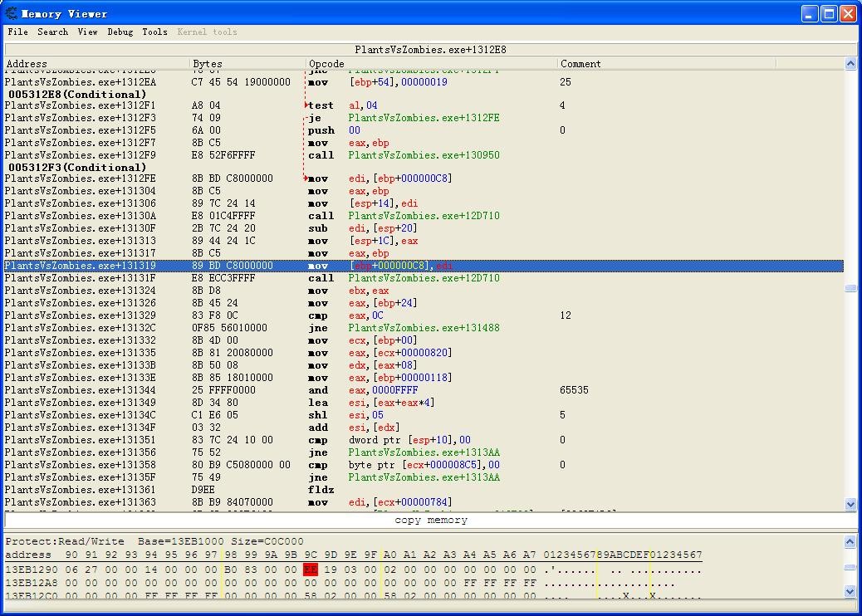
Task: Open the Debug menu
Action: (120, 32)
